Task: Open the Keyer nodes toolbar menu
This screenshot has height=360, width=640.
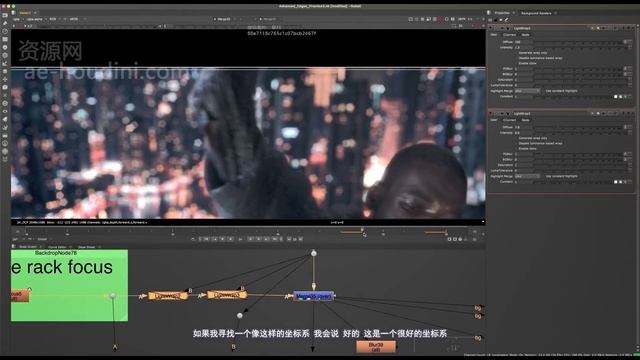Action: click(5, 63)
